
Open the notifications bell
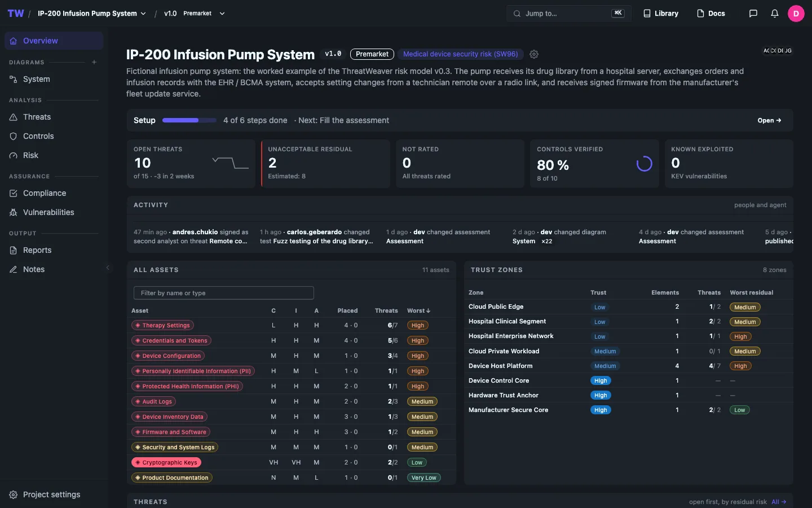point(774,14)
